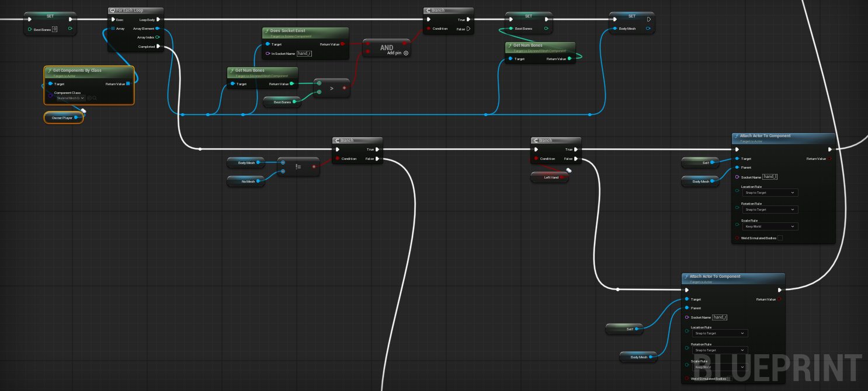The image size is (868, 391).
Task: Click the not-equal node's boolean output pin
Action: 314,166
